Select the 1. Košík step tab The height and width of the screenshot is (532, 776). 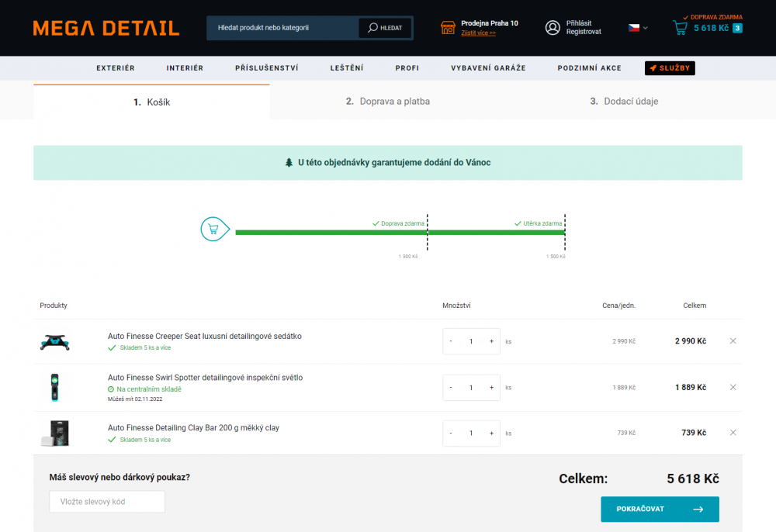pyautogui.click(x=151, y=102)
